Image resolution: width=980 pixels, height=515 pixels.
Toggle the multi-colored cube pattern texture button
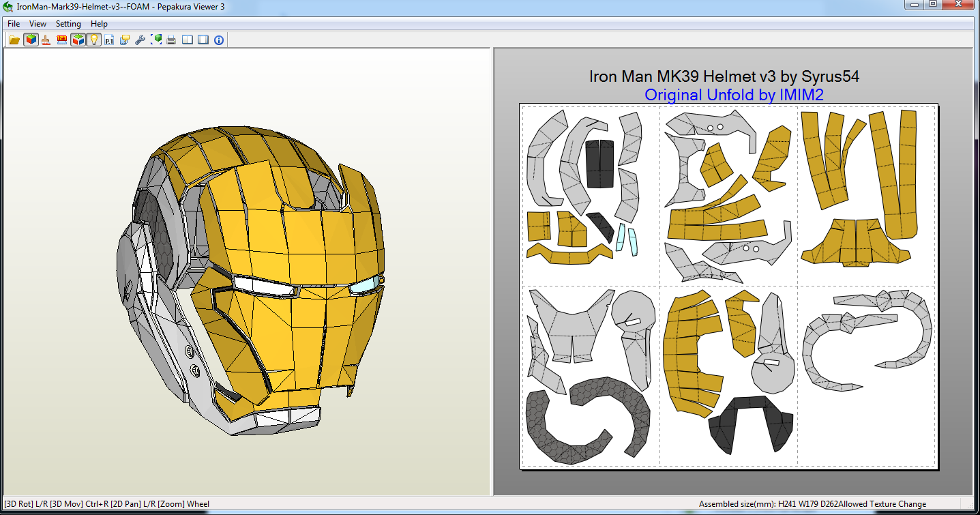click(x=78, y=40)
